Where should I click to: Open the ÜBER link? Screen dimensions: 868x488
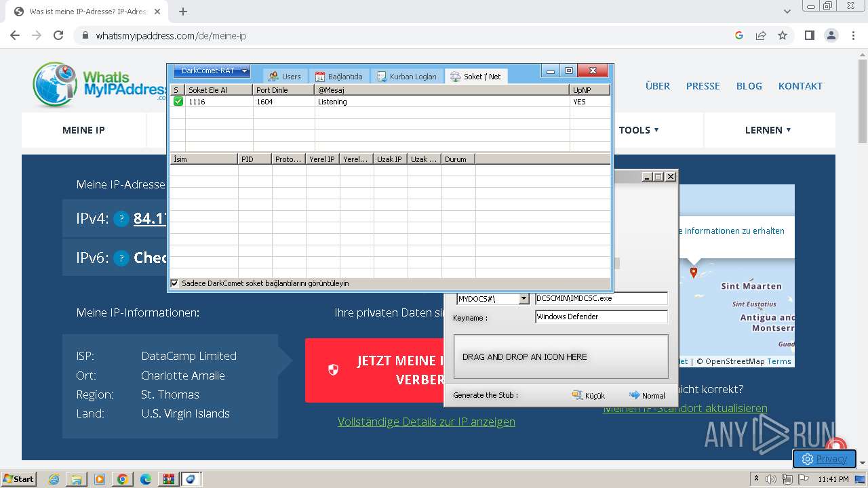pos(658,86)
